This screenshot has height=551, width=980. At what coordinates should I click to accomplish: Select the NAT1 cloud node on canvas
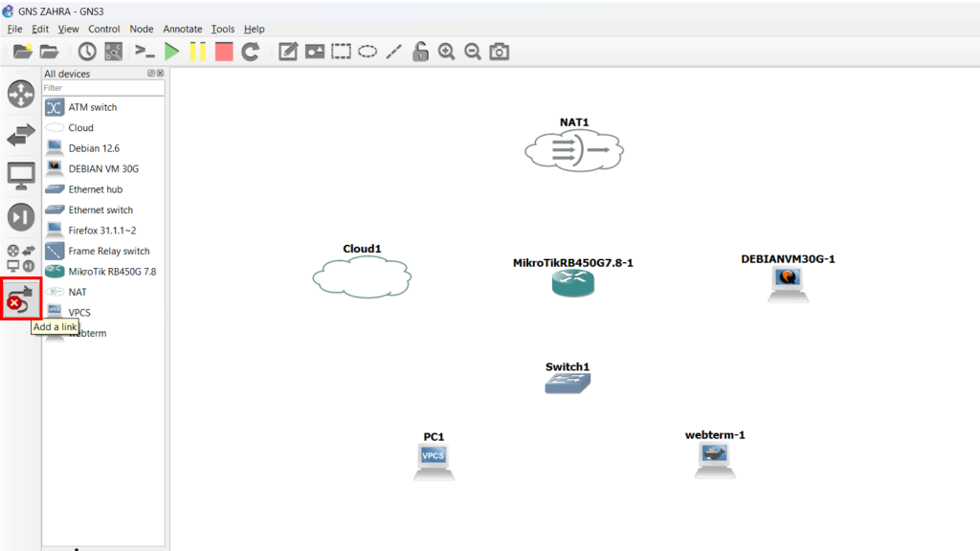pyautogui.click(x=573, y=149)
